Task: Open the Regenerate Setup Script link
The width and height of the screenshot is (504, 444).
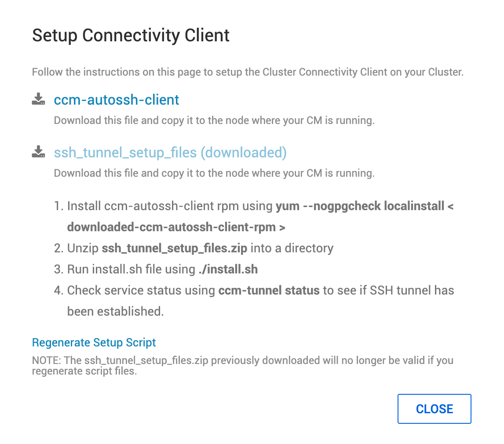Action: point(94,342)
